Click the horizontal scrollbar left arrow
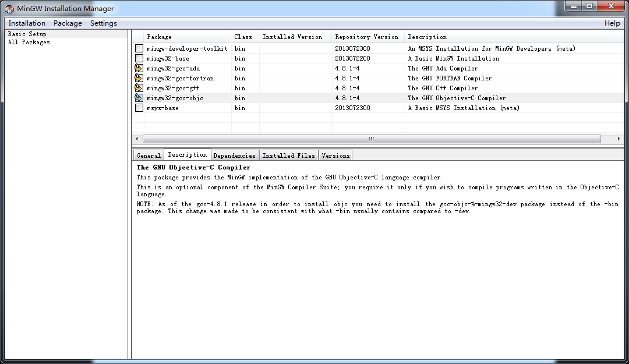The width and height of the screenshot is (629, 364). [137, 139]
